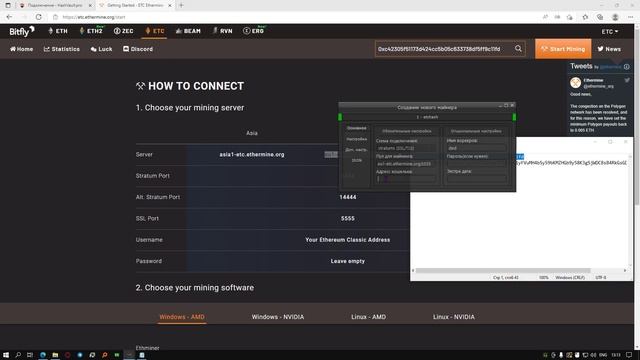Switch to the BEAM pool tab
The image size is (640, 360).
point(188,31)
